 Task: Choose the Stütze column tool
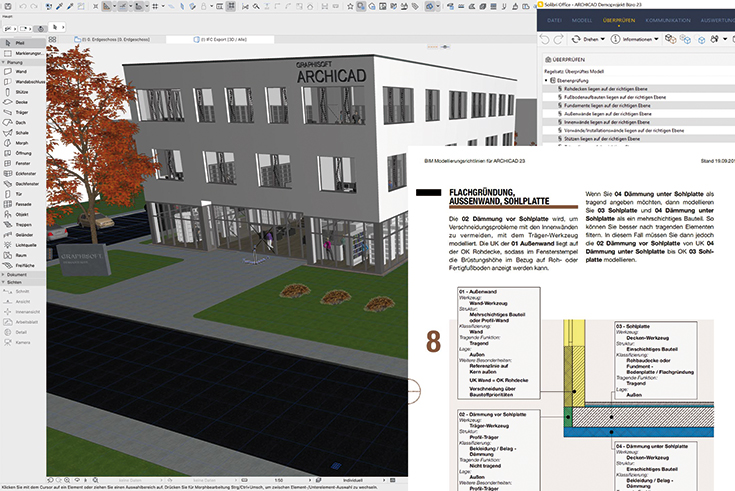point(20,91)
